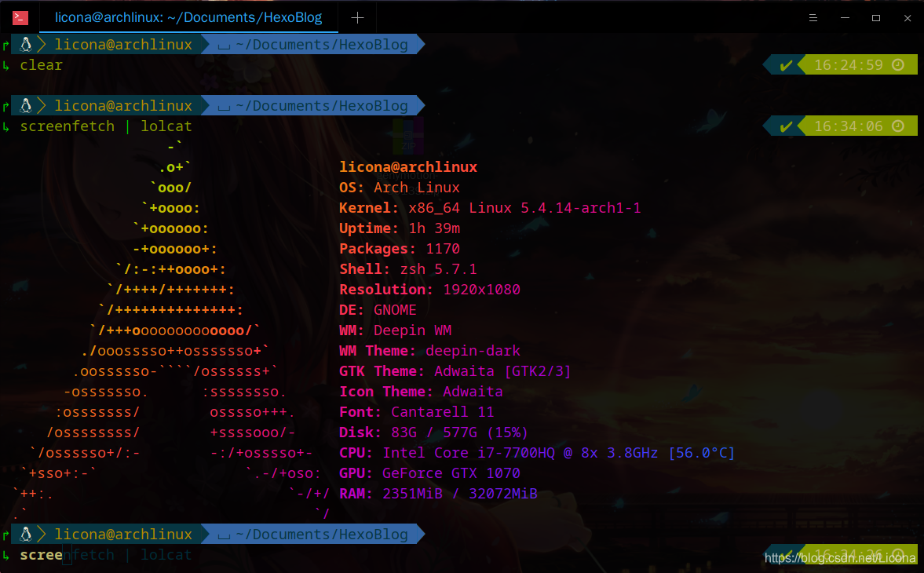Click the folder icon before ~/Documents/HexoBlog in top prompt
The image size is (924, 573).
(224, 46)
